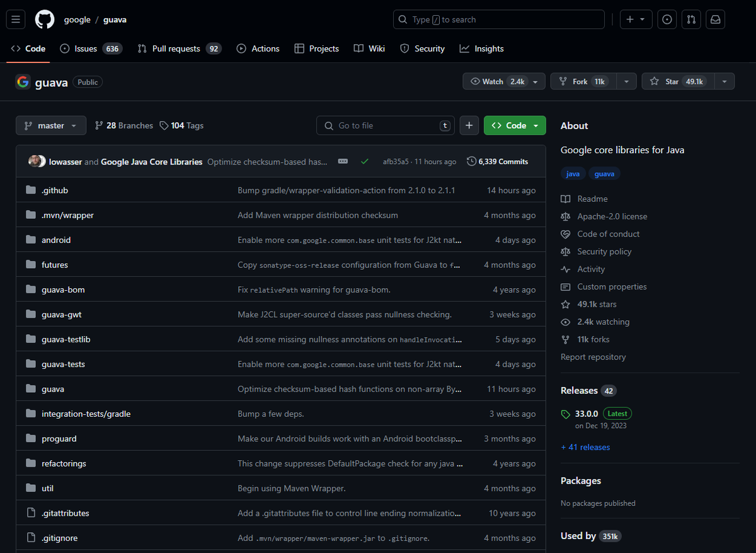Image resolution: width=756 pixels, height=553 pixels.
Task: Expand the Fork options caret
Action: pos(626,81)
